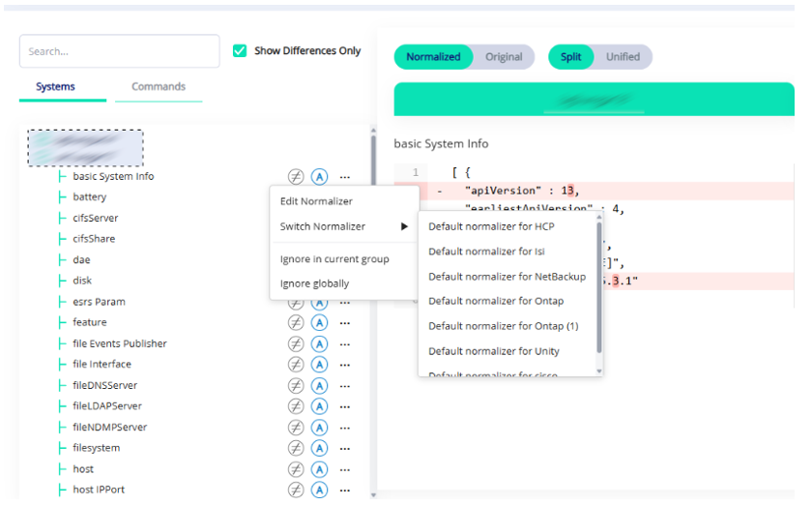This screenshot has width=812, height=505.
Task: Select cifsServer tree item
Action: click(96, 219)
